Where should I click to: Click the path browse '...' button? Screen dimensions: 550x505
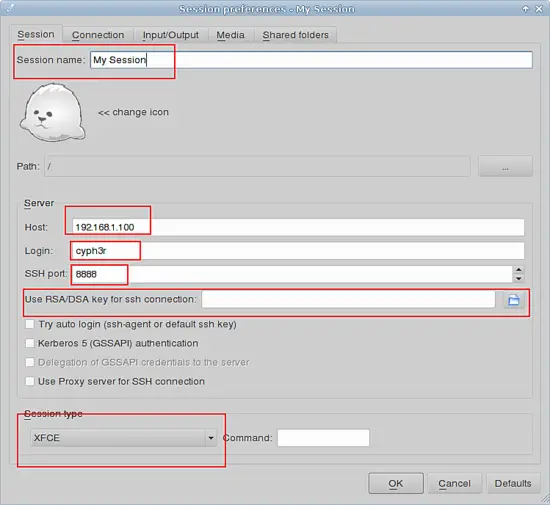pyautogui.click(x=505, y=166)
